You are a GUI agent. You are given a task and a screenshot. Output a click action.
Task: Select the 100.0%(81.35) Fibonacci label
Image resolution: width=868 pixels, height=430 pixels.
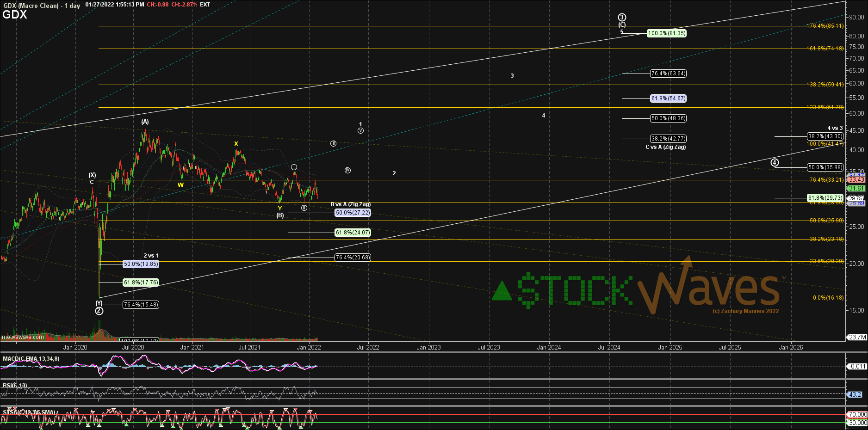(667, 33)
